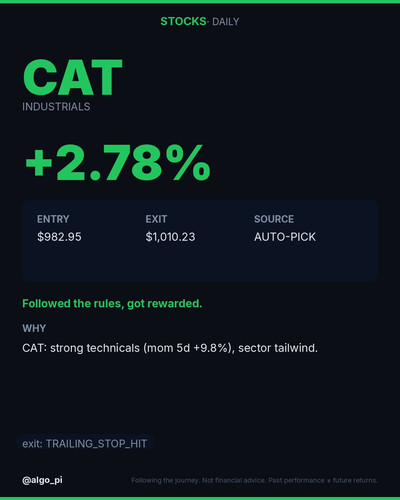
Task: Click the CAT ticker symbol
Action: click(73, 77)
